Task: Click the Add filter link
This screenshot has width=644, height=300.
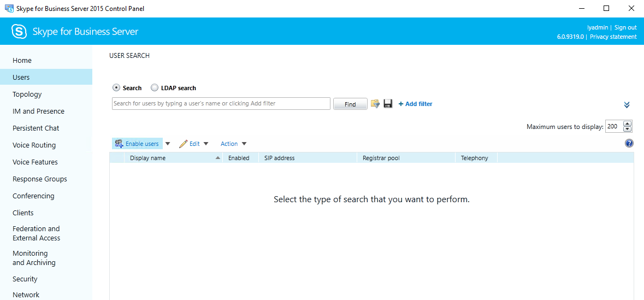Action: (415, 104)
